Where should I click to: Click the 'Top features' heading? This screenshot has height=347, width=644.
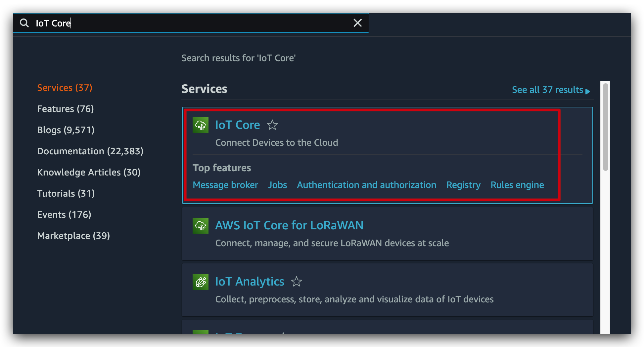(x=222, y=168)
